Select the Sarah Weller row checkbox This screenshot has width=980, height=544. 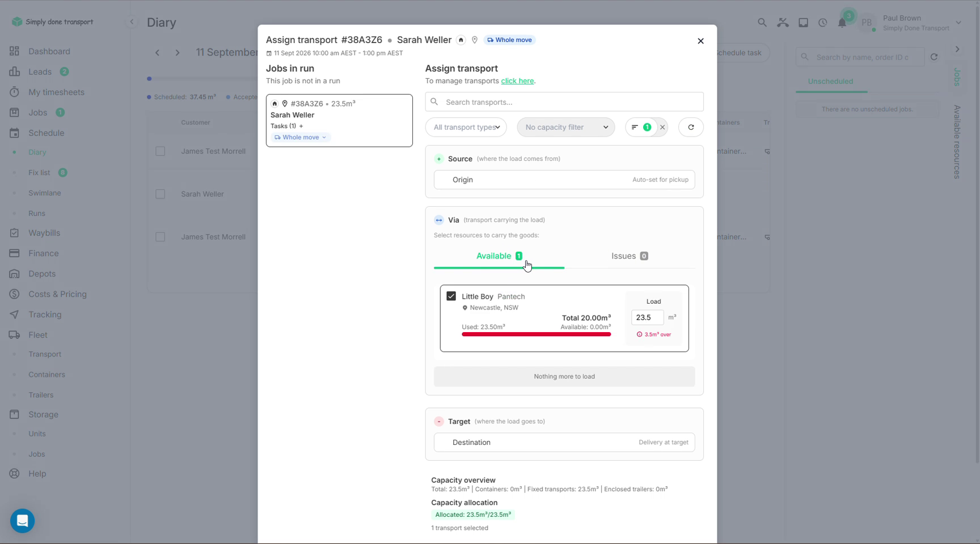160,194
